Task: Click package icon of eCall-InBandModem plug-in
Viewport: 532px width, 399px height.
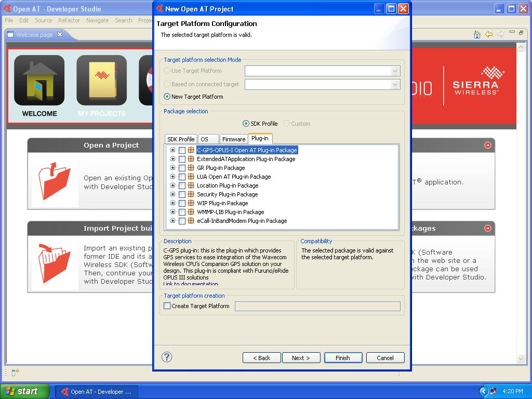Action: pos(191,220)
